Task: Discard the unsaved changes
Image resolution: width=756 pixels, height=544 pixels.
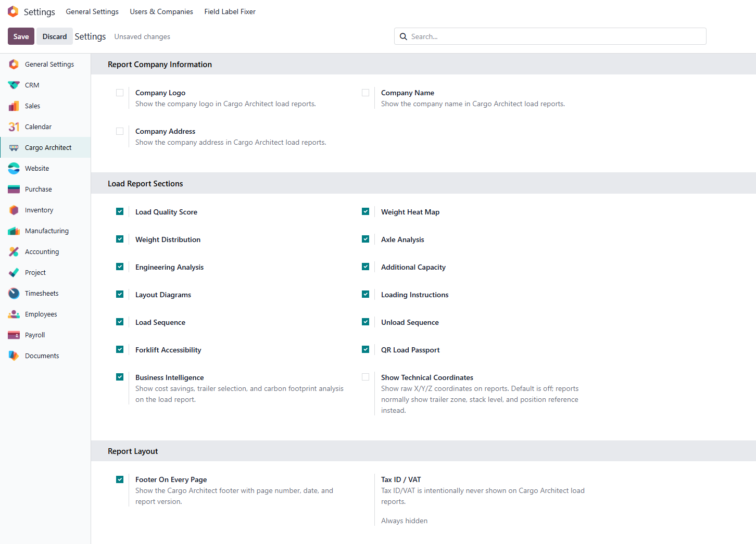Action: 55,36
